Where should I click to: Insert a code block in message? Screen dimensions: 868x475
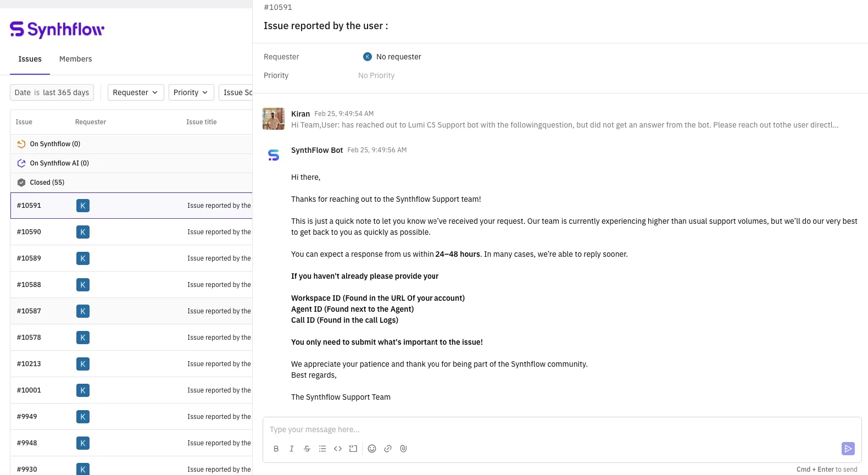(x=353, y=449)
